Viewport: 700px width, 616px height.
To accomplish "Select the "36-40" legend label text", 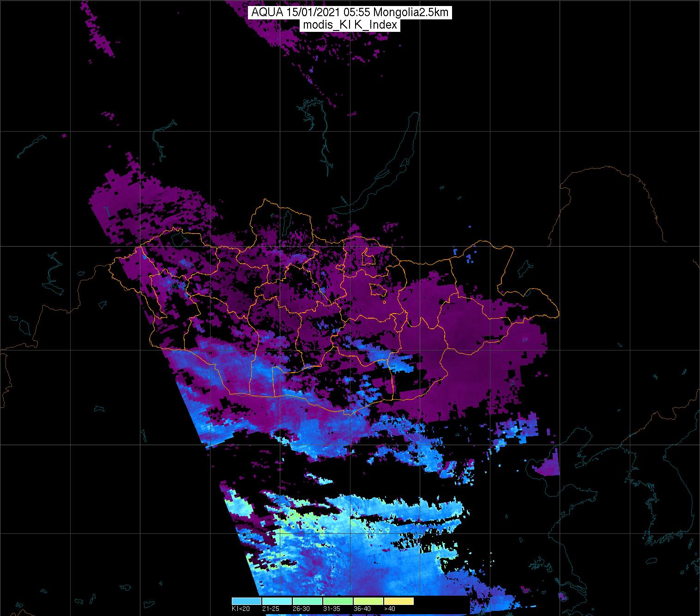I will click(x=362, y=609).
